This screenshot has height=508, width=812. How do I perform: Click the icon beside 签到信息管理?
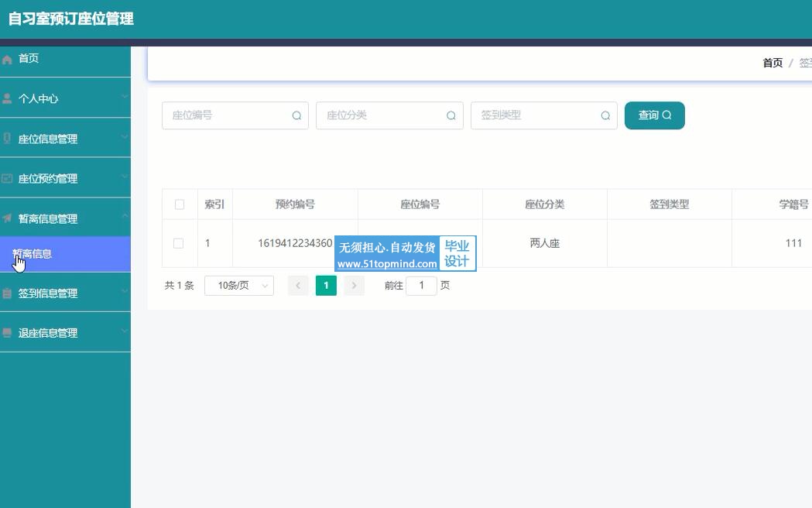point(7,293)
